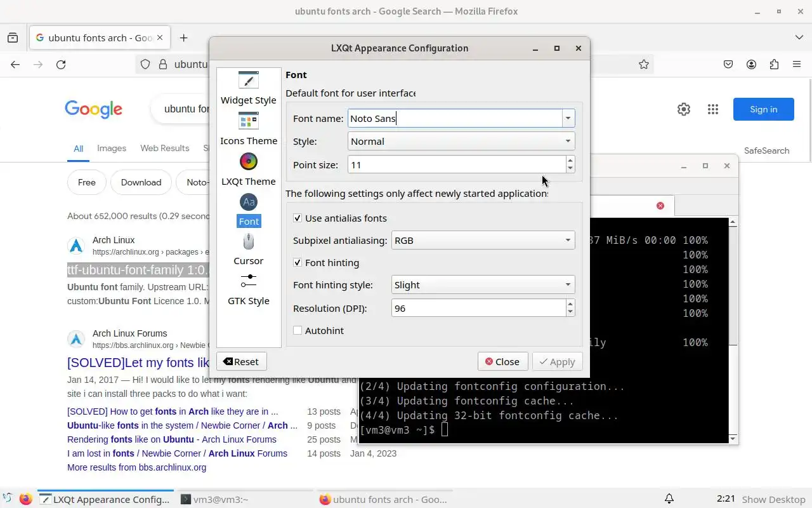Screen dimensions: 812x508
Task: Reload the Firefox page
Action: click(61, 64)
